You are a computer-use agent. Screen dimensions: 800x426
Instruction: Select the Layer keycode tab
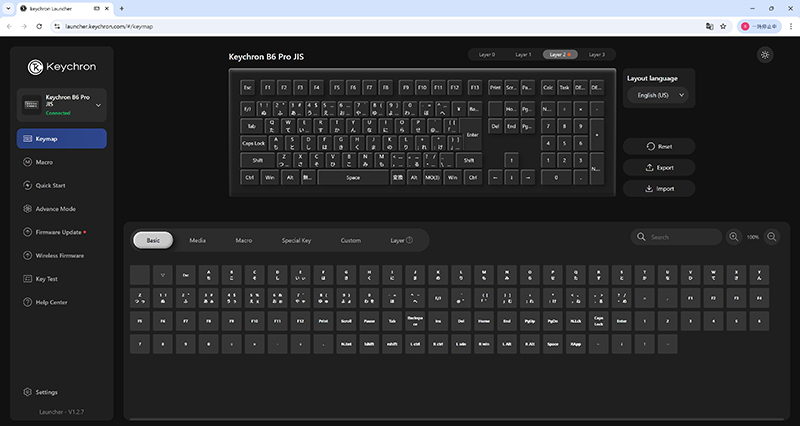click(402, 240)
